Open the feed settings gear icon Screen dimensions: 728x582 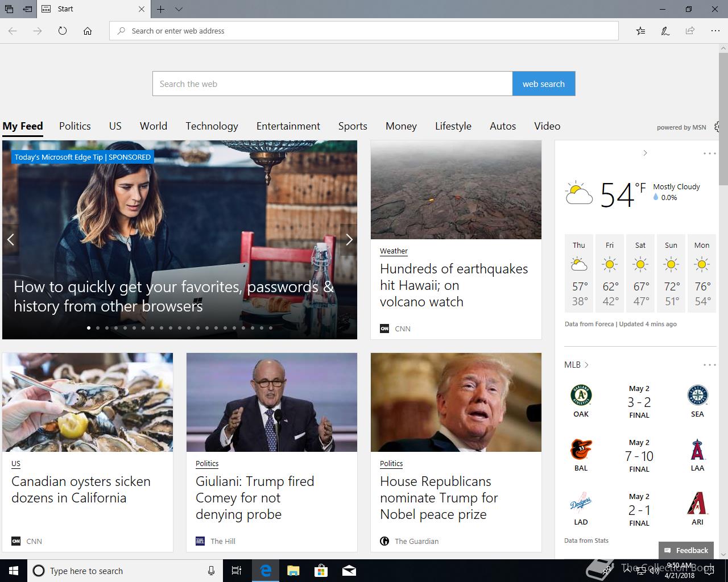(718, 127)
